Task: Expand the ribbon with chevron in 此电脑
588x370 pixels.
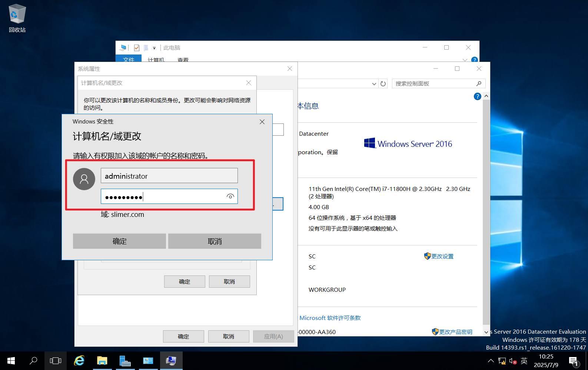Action: tap(465, 60)
